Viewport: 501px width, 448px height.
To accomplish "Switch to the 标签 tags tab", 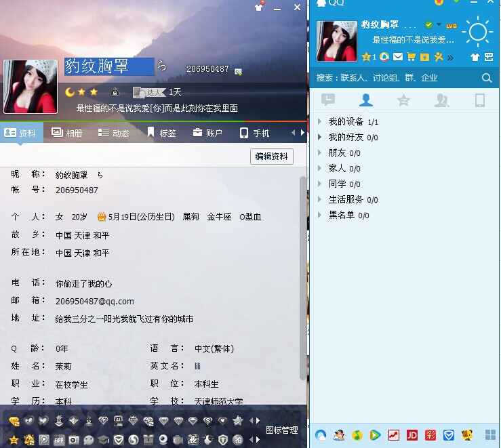I will (161, 133).
